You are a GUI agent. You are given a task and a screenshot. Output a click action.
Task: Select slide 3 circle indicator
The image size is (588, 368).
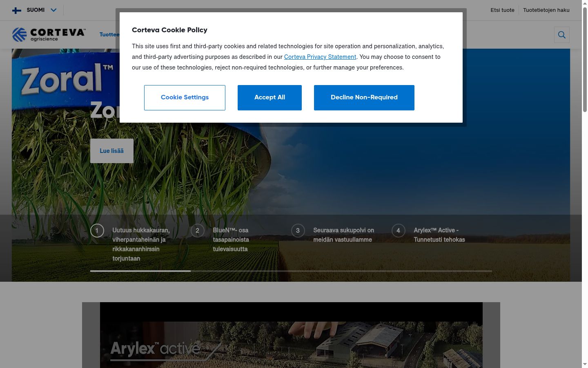298,231
